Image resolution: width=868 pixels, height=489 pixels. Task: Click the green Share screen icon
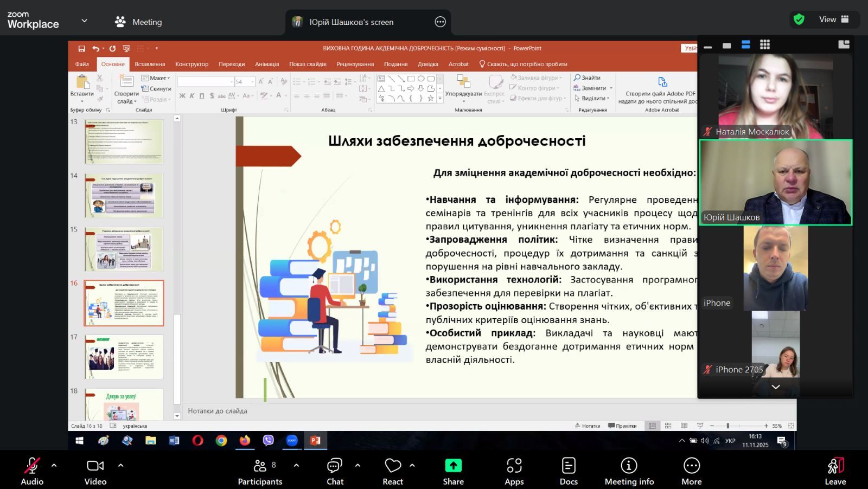[x=453, y=466]
